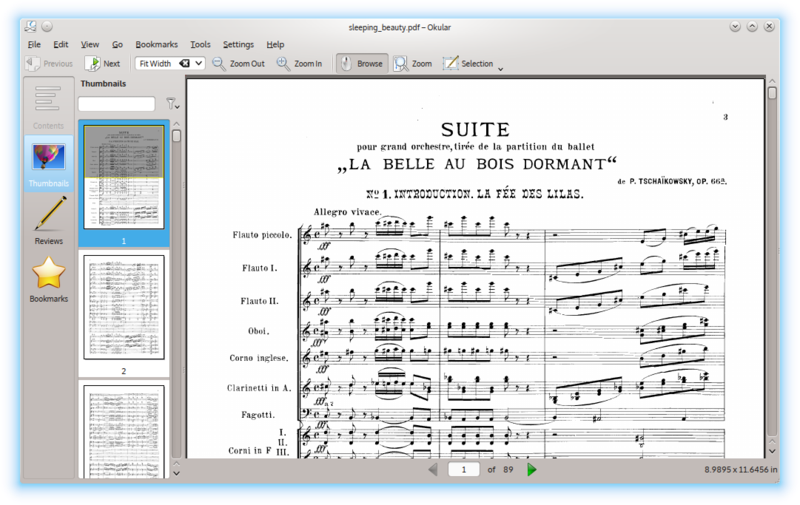Open the View menu
This screenshot has height=505, width=800.
click(90, 44)
